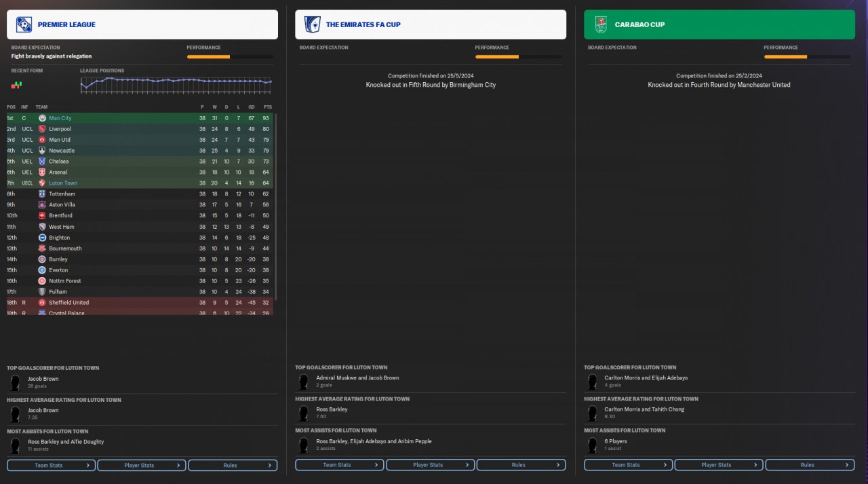Click Newcastle club badge
This screenshot has width=868, height=484.
[42, 151]
